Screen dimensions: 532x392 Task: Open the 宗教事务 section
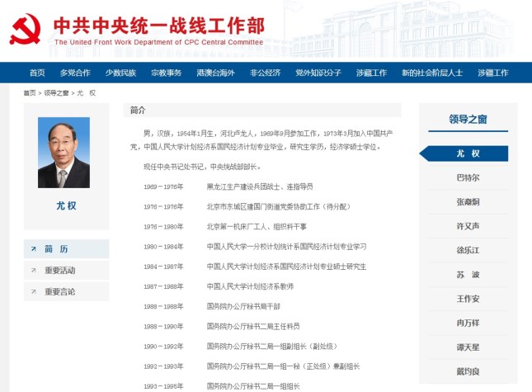(x=166, y=73)
